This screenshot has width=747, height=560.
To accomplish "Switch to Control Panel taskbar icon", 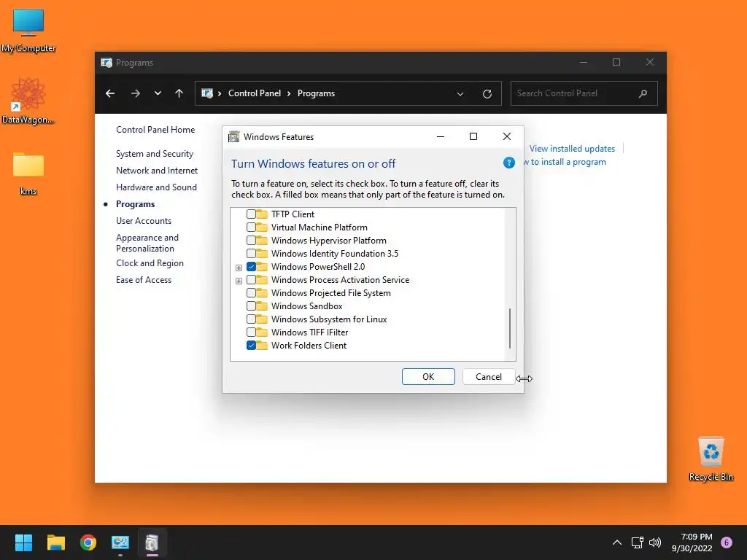I will (x=120, y=542).
